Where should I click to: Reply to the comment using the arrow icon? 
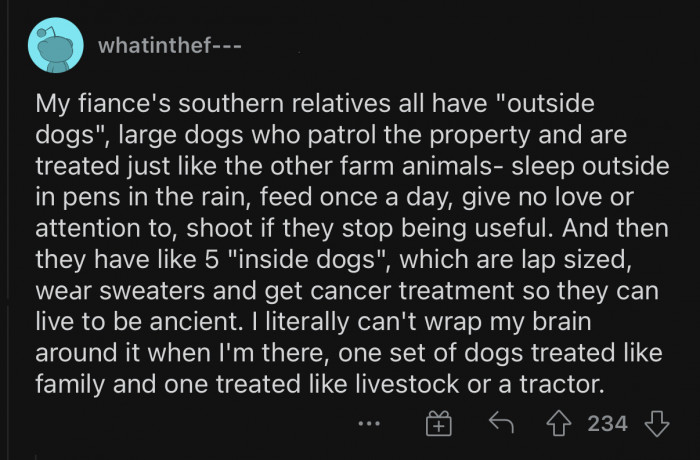pos(500,424)
